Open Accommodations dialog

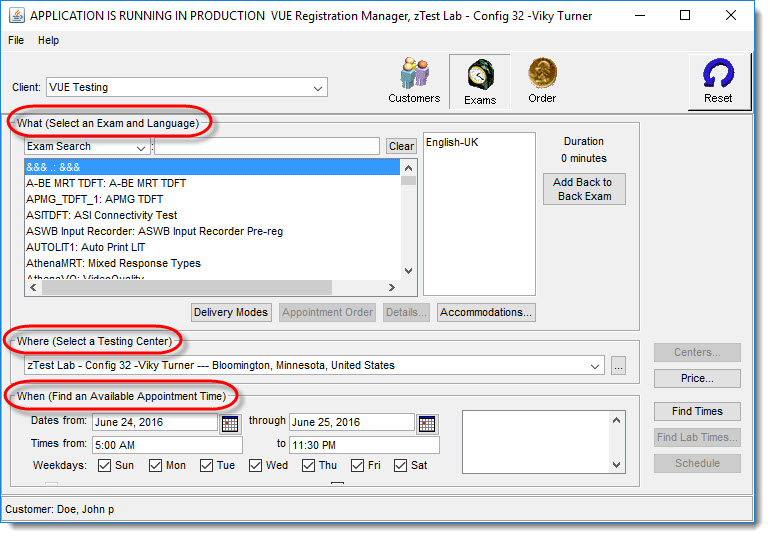click(x=486, y=313)
